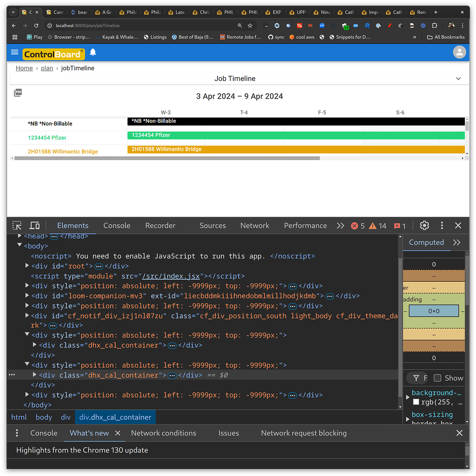This screenshot has height=476, width=476.
Task: Click the ControlBoard logo
Action: click(x=53, y=54)
